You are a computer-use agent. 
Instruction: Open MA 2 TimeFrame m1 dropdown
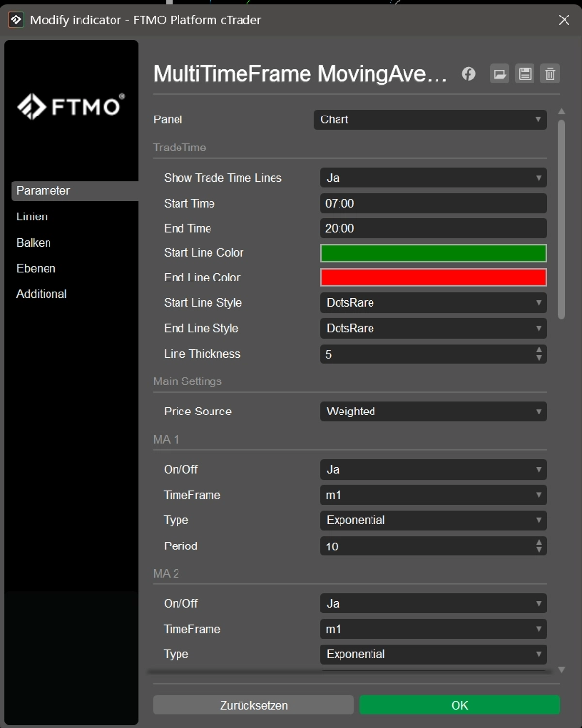(x=433, y=629)
